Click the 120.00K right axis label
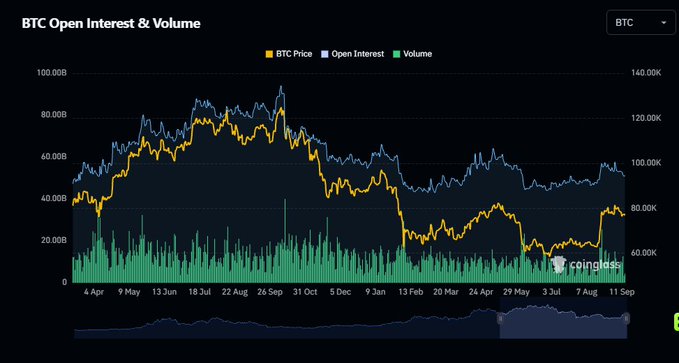The image size is (679, 363). tap(646, 118)
